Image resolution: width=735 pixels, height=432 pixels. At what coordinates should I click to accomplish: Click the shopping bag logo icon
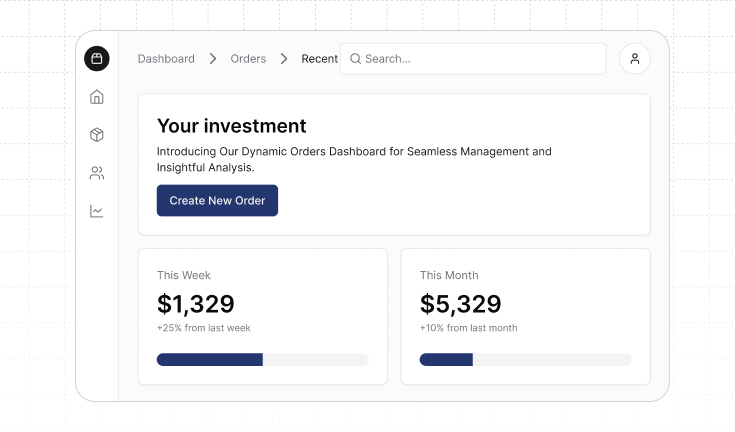pyautogui.click(x=97, y=59)
